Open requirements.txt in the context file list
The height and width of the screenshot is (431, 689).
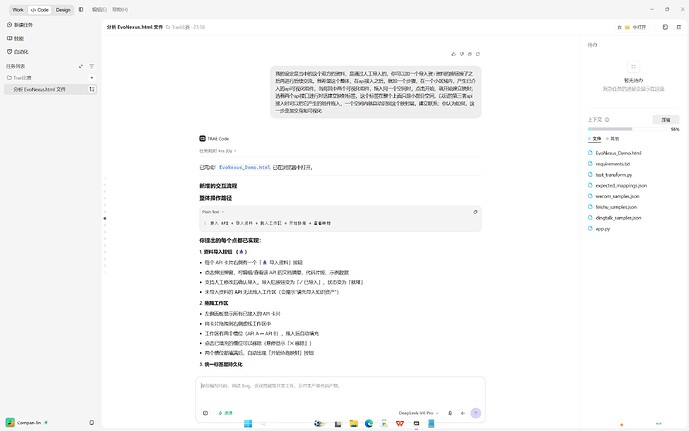pos(613,164)
